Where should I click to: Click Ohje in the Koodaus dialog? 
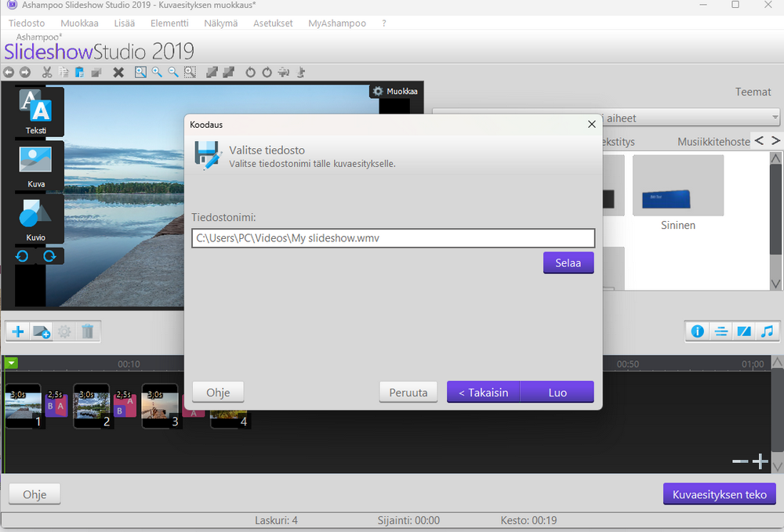[x=218, y=393]
